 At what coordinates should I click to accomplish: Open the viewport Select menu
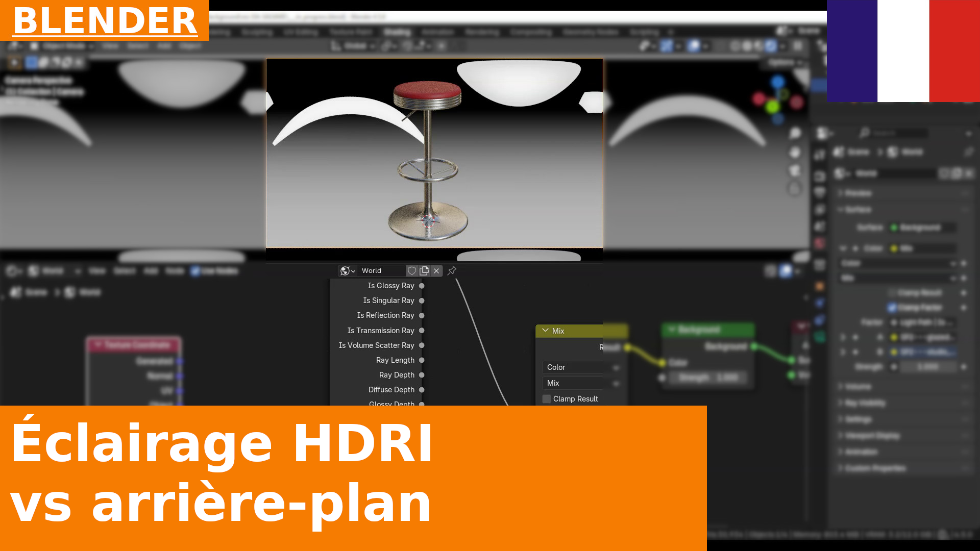tap(138, 46)
